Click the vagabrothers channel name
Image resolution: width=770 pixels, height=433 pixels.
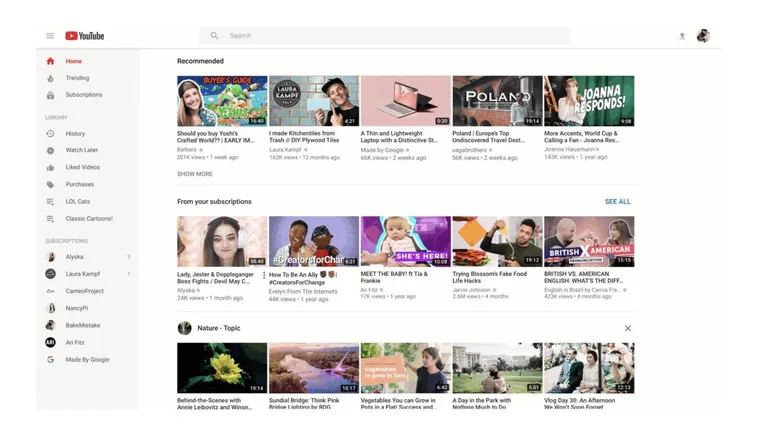(x=469, y=150)
